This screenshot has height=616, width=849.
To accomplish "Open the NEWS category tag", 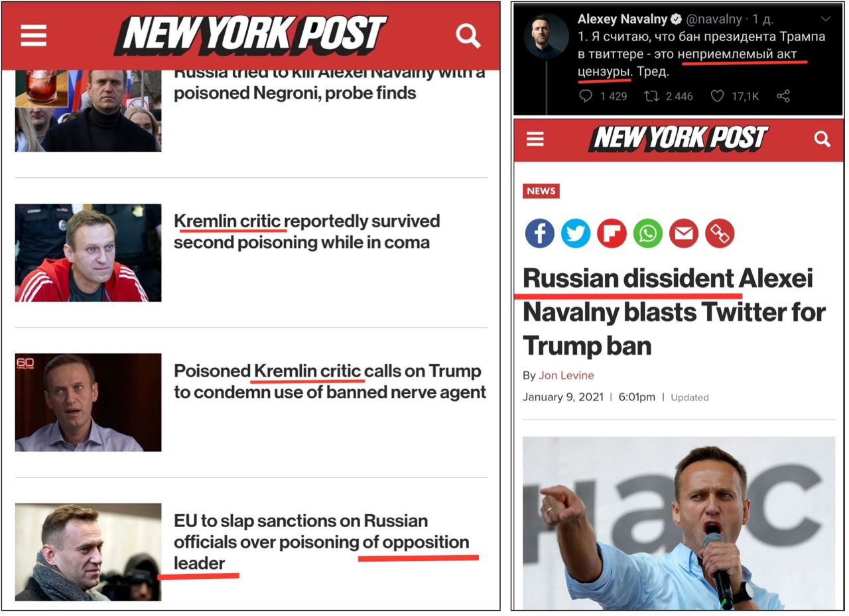I will (x=541, y=191).
